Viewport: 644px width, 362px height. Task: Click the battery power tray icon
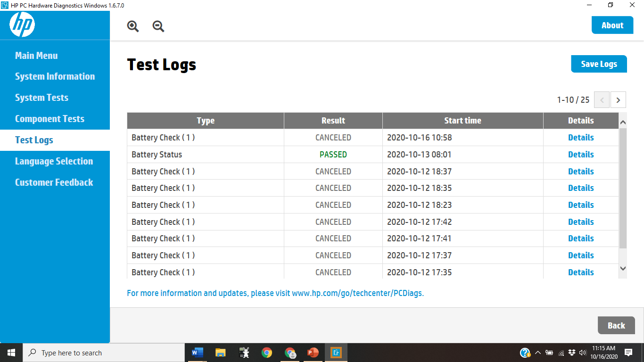pos(549,353)
